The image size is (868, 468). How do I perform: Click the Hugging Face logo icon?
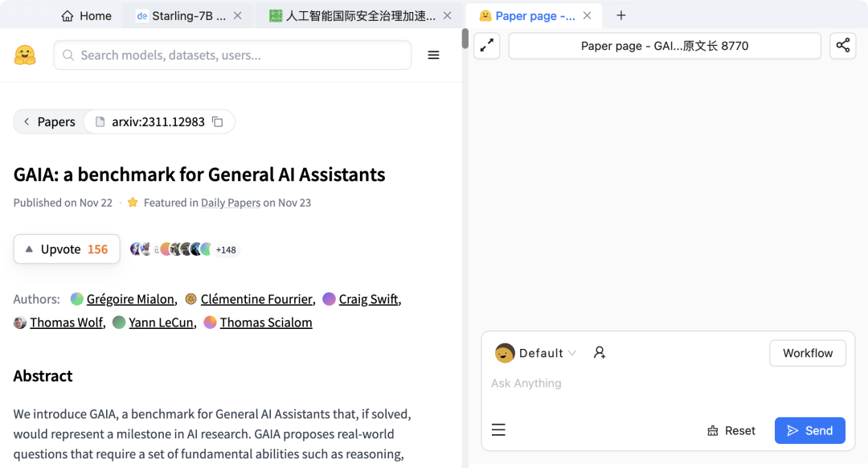[25, 55]
